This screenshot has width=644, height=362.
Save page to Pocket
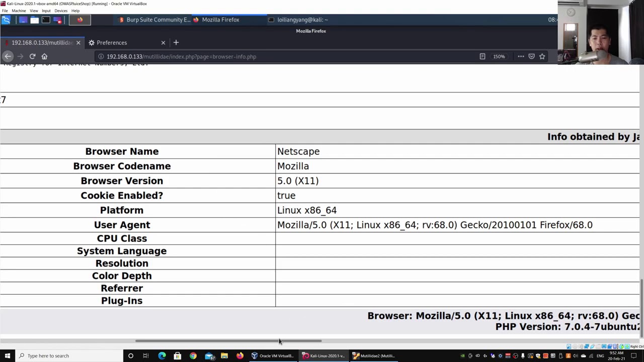coord(531,56)
